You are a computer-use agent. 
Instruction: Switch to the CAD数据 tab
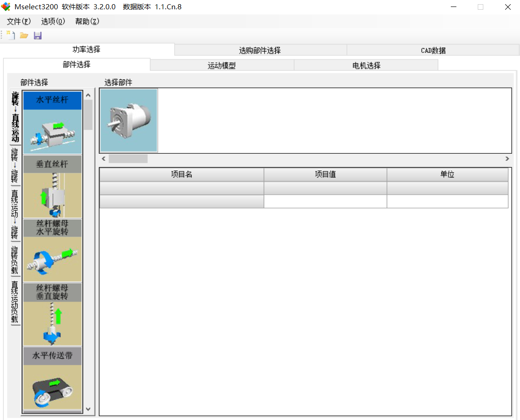click(x=433, y=51)
